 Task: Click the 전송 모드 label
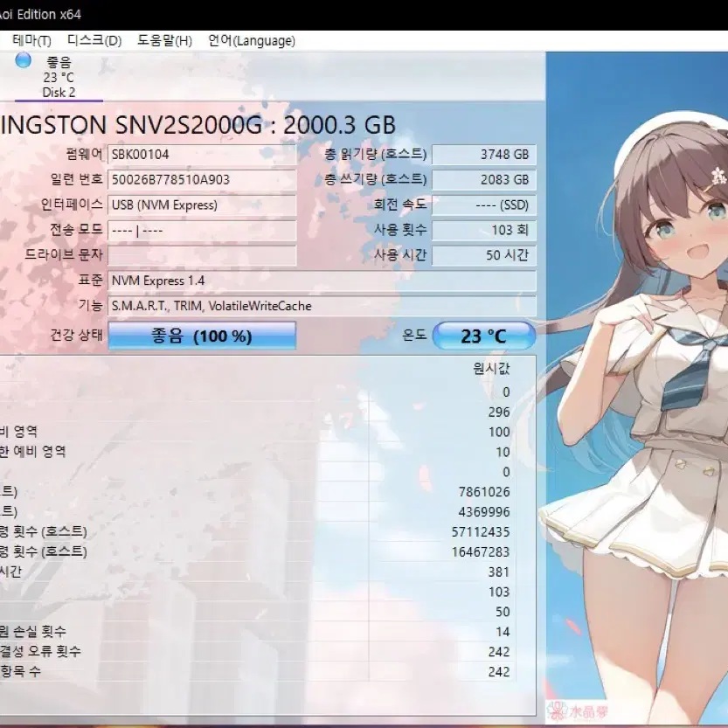point(76,229)
